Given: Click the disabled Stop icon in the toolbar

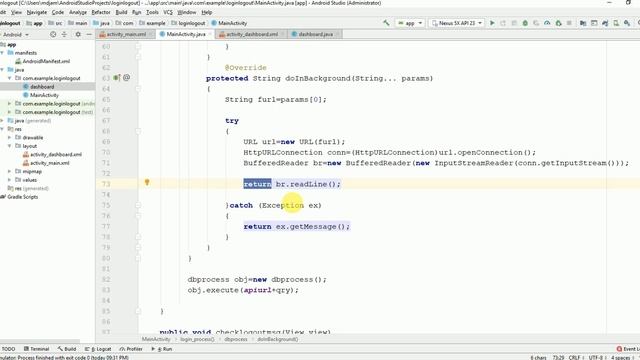Looking at the screenshot, I should [x=569, y=23].
